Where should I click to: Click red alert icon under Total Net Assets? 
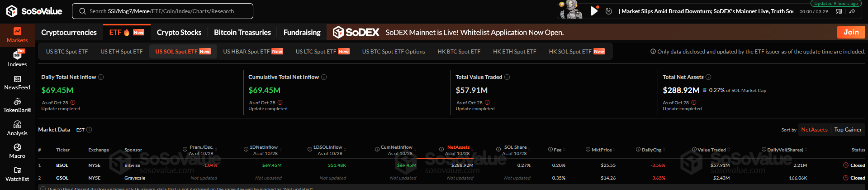point(694,102)
